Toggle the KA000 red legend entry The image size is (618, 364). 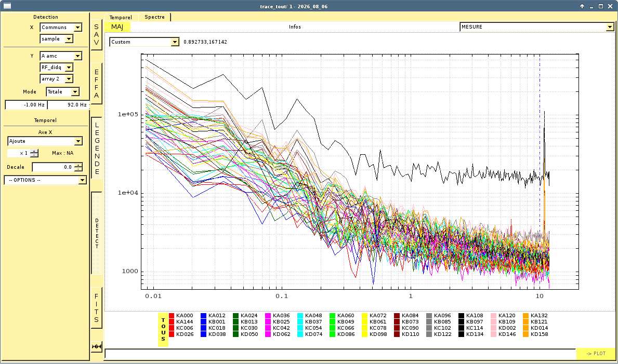coord(181,316)
